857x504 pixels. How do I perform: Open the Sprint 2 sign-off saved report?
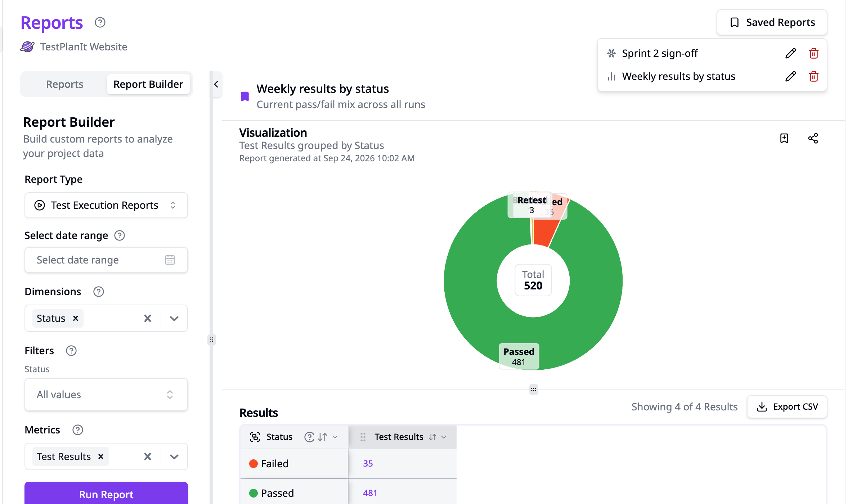pos(660,53)
